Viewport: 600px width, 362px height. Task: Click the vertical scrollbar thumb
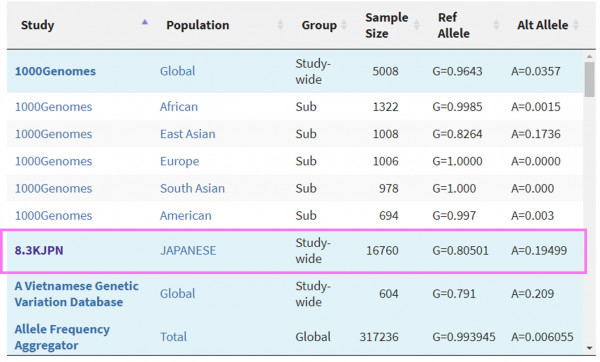pyautogui.click(x=589, y=79)
